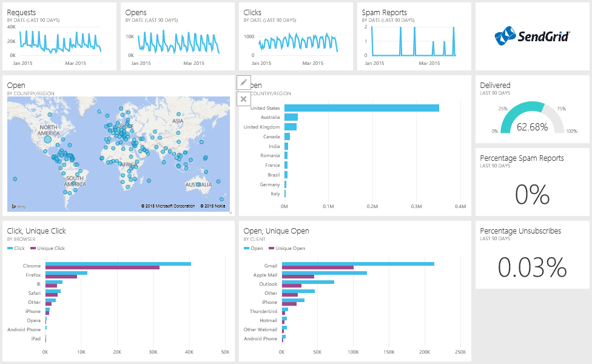Click the Percentage Spam Reports 0% card
This screenshot has width=592, height=364.
532,182
